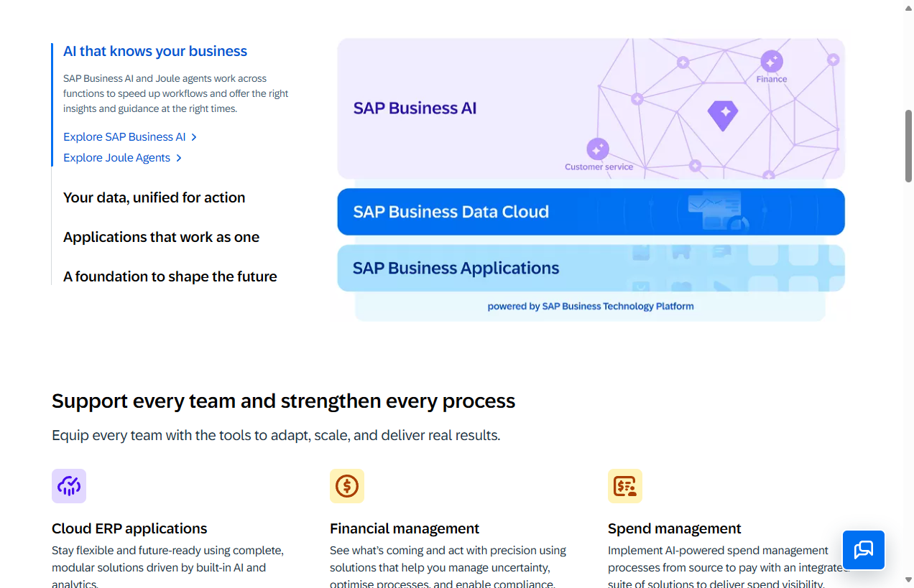Screen dimensions: 914x588
Task: Click the Finance sparkle node icon
Action: click(x=771, y=62)
